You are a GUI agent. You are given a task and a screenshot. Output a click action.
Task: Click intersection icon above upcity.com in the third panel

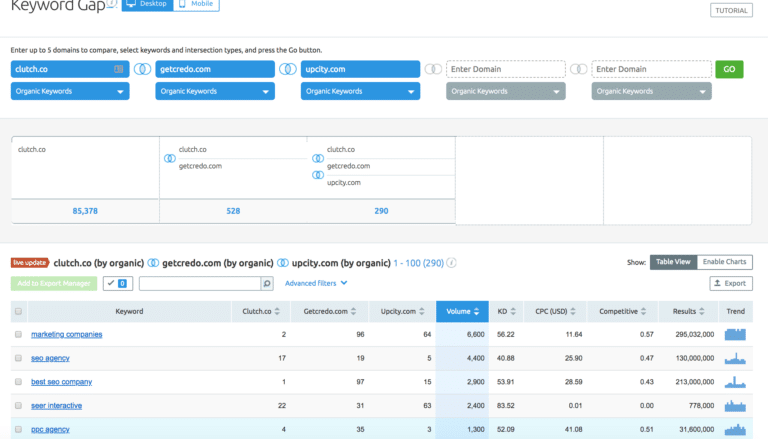pyautogui.click(x=318, y=175)
